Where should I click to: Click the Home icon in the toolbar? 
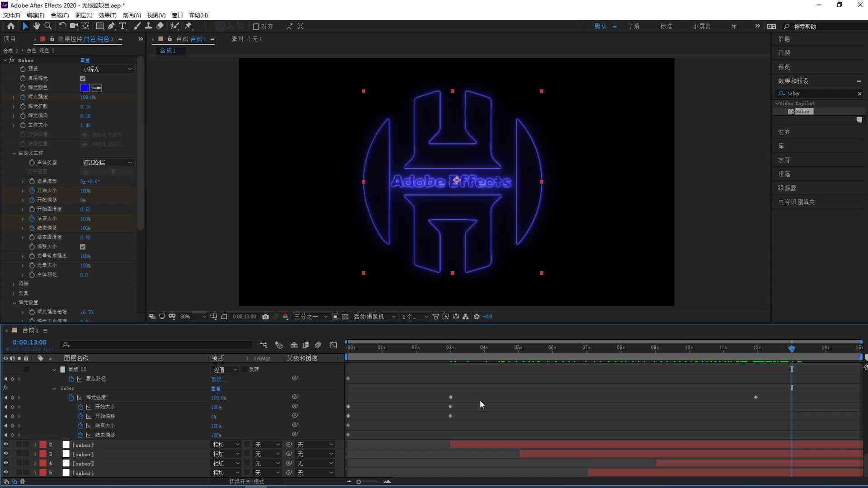tap(11, 26)
